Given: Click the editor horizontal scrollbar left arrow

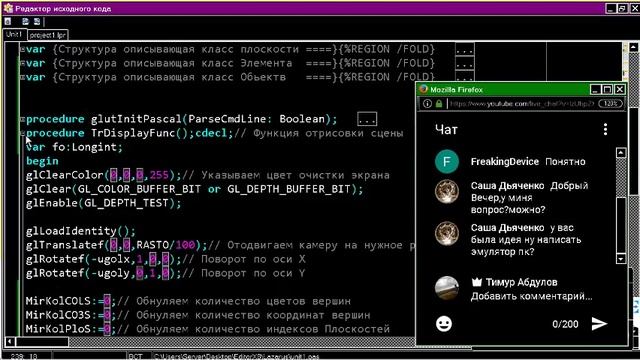Looking at the screenshot, I should tap(10, 341).
